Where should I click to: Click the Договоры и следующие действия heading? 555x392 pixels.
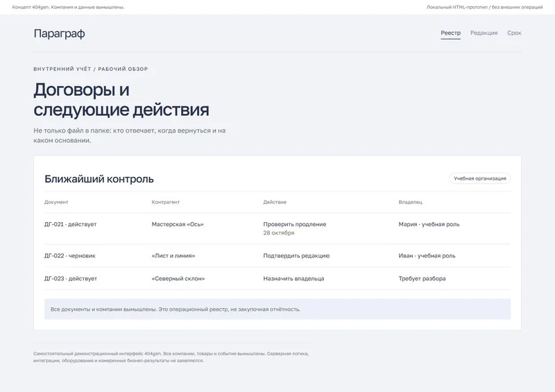[121, 99]
